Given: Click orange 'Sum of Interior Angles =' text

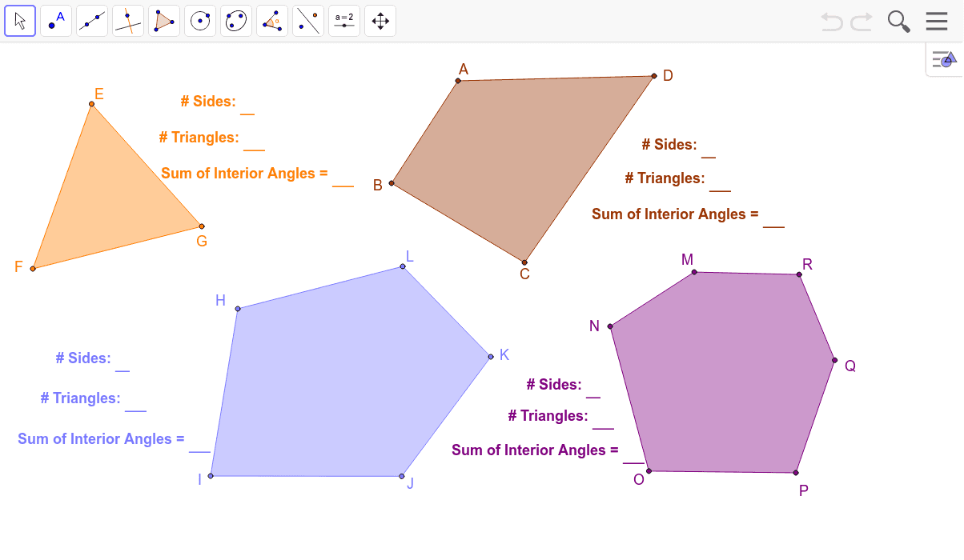Looking at the screenshot, I should coord(244,174).
